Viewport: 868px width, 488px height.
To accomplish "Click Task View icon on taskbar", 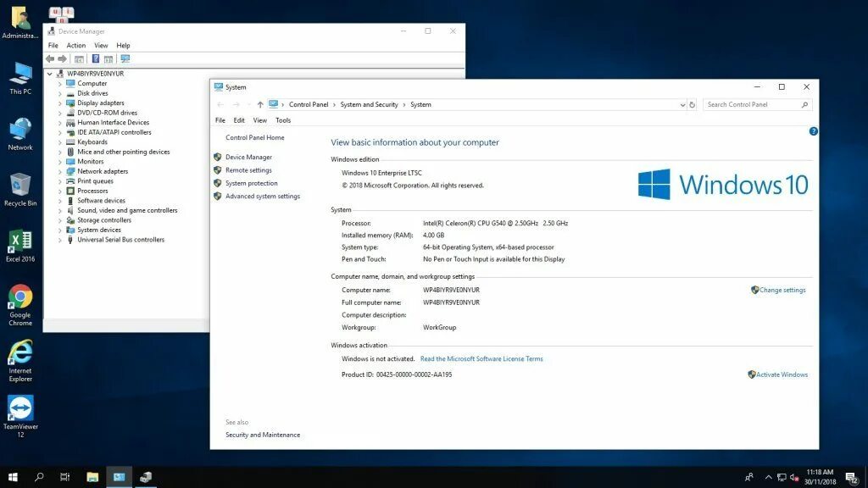I will click(64, 477).
